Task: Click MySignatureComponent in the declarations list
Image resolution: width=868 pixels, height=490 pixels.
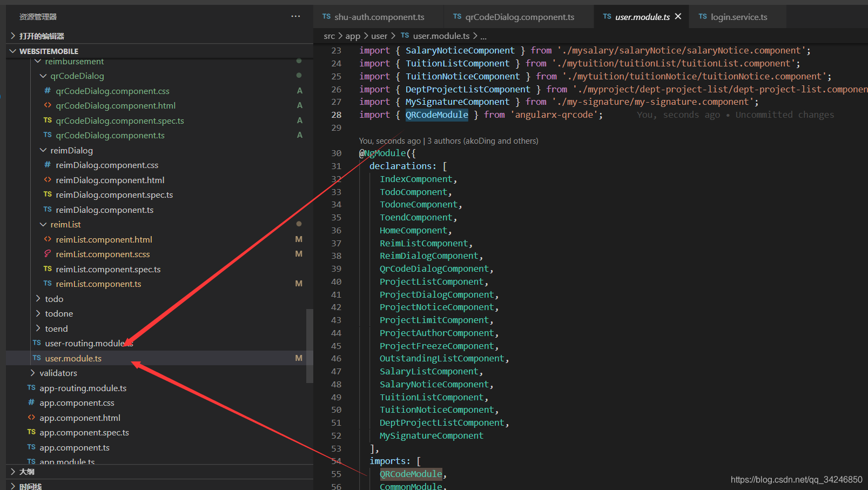Action: click(432, 435)
